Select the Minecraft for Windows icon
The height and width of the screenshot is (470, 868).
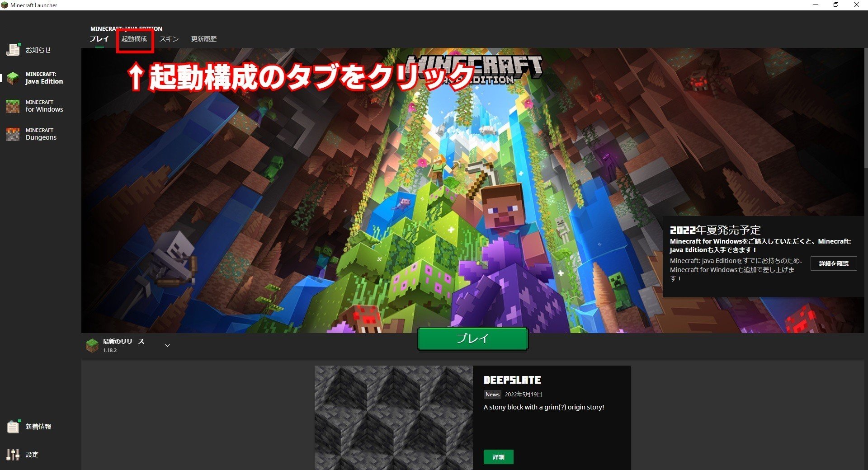[13, 106]
